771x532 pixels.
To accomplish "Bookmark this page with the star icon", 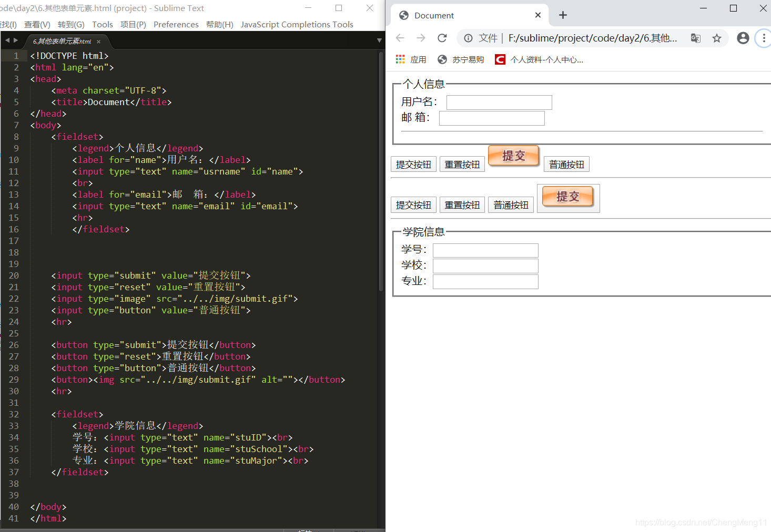I will click(x=717, y=38).
